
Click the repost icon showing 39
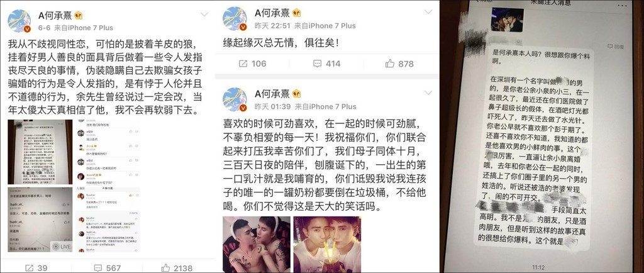[30, 268]
